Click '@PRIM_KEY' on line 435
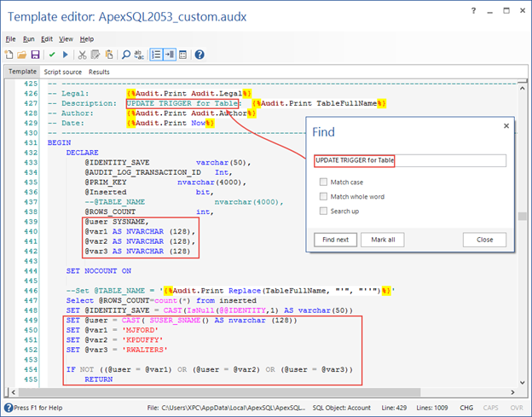 click(x=106, y=182)
